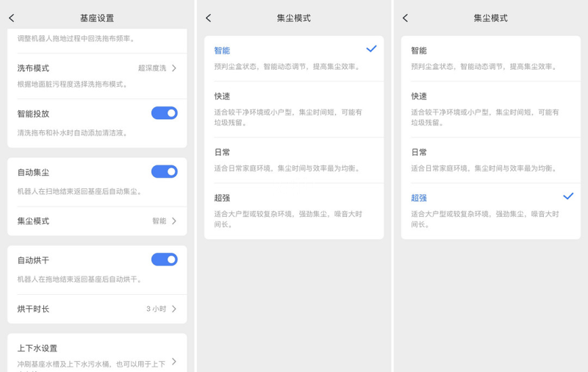
Task: Go back from 集尘模式 screen with 超强 checked
Action: (x=405, y=18)
